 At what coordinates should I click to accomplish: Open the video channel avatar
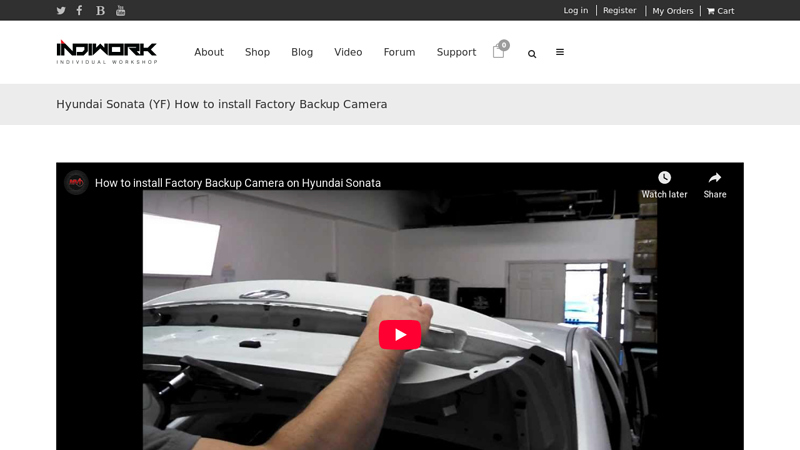tap(76, 183)
